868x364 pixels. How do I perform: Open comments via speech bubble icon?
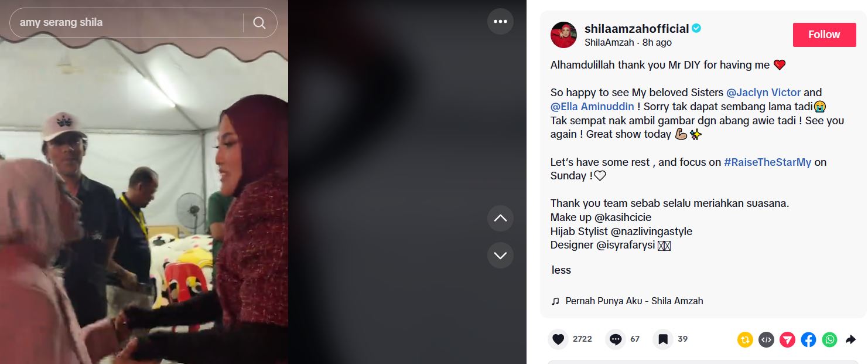[616, 339]
